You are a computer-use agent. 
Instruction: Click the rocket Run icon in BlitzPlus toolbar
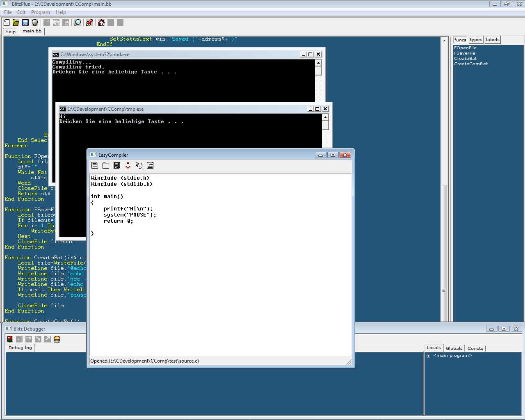point(89,23)
